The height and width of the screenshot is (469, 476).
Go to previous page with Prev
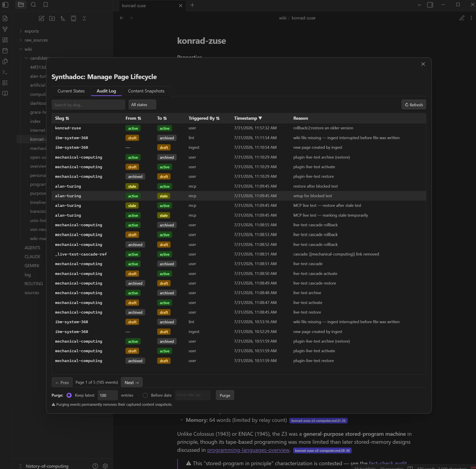click(62, 382)
